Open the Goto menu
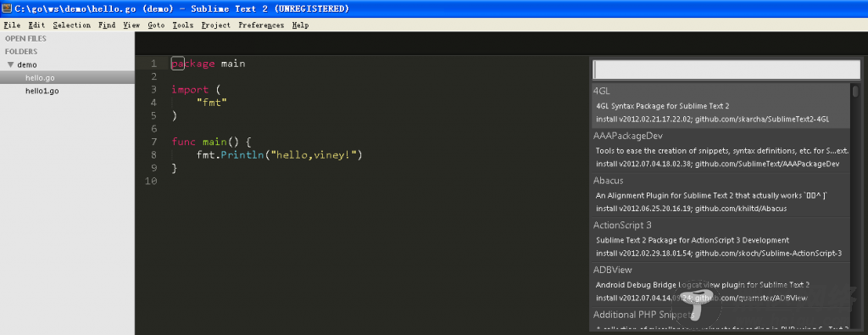The image size is (868, 335). [x=156, y=25]
